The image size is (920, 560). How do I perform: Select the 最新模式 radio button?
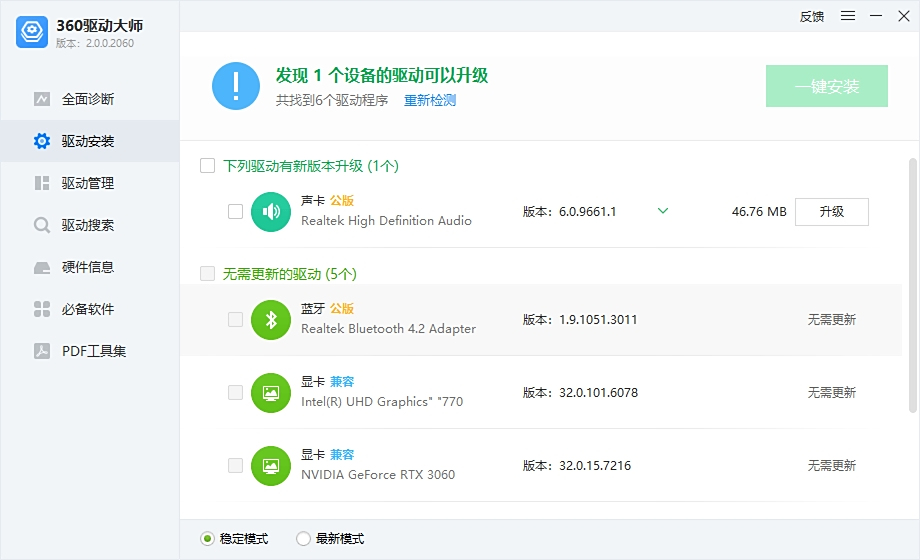(303, 539)
